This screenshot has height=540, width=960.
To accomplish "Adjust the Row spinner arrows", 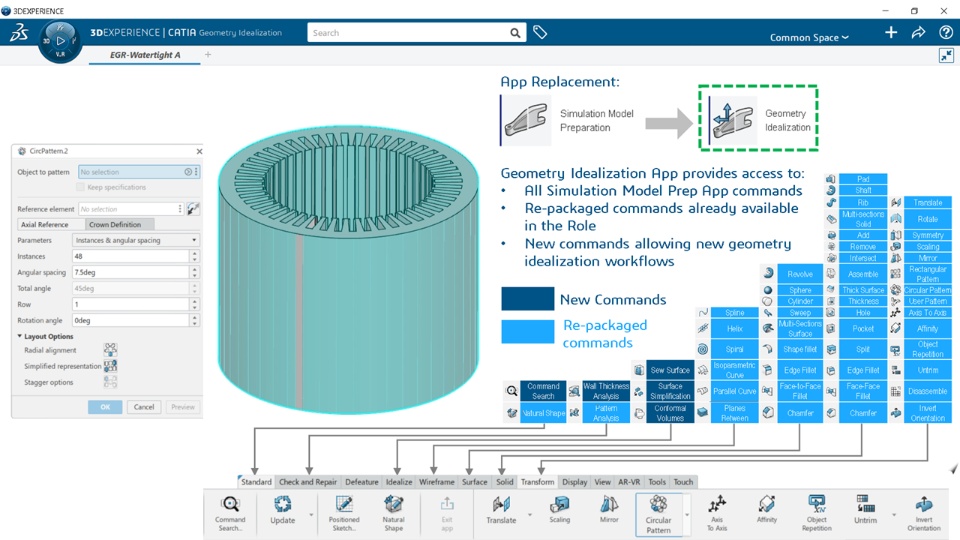I will pyautogui.click(x=195, y=304).
